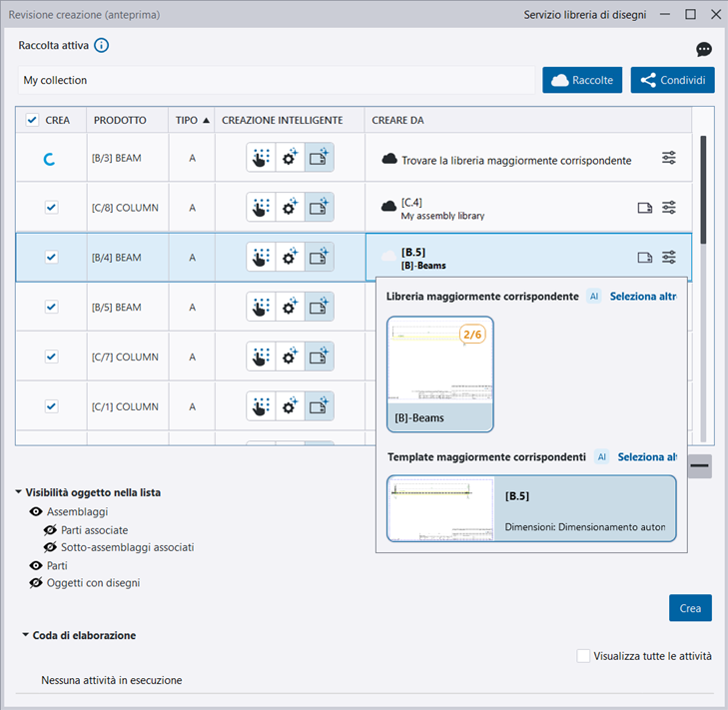This screenshot has height=710, width=728.
Task: Sort the list by TIPO column header
Action: point(192,120)
